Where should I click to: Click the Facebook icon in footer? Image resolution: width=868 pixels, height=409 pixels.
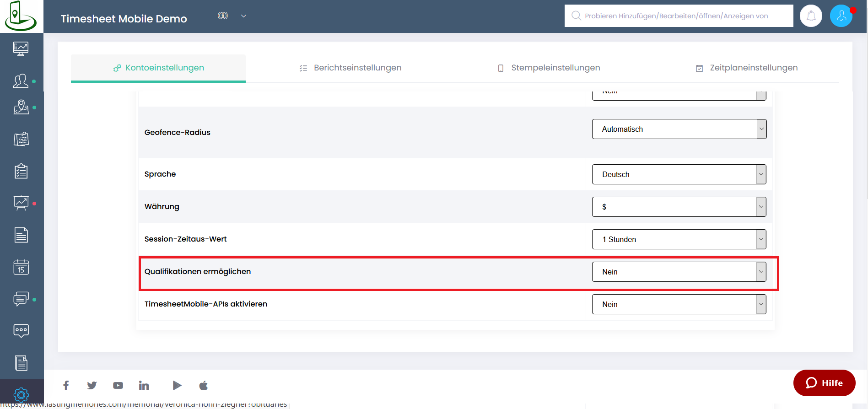[x=66, y=386]
